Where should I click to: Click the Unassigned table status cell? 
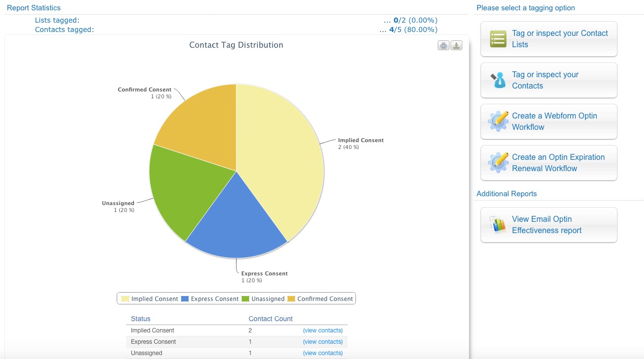point(147,353)
